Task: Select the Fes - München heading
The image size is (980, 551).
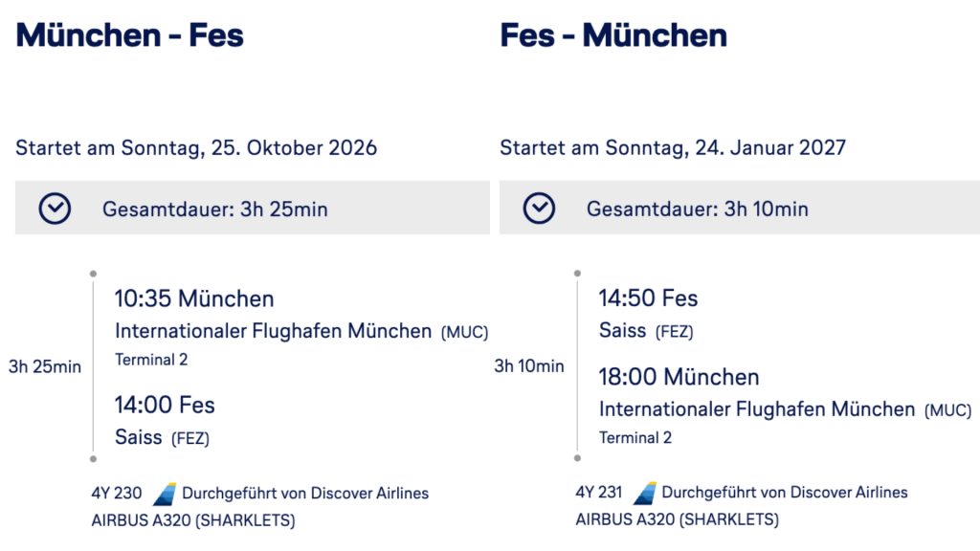Action: [x=613, y=36]
